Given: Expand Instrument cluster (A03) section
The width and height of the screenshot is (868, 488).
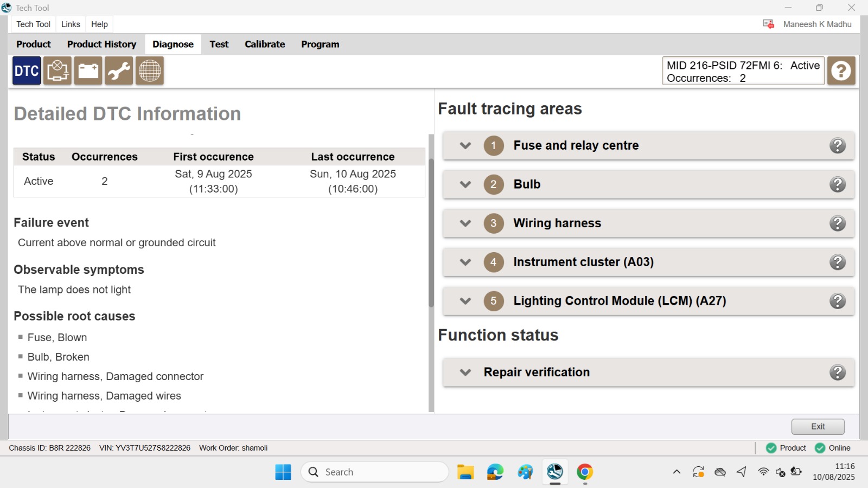Looking at the screenshot, I should pos(465,262).
